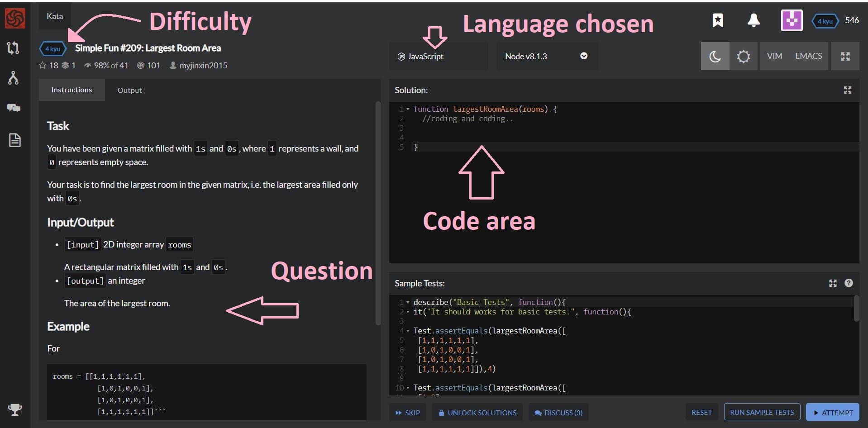Open the Leaderboard trophy icon
Screen dimensions: 868x428
(14, 409)
